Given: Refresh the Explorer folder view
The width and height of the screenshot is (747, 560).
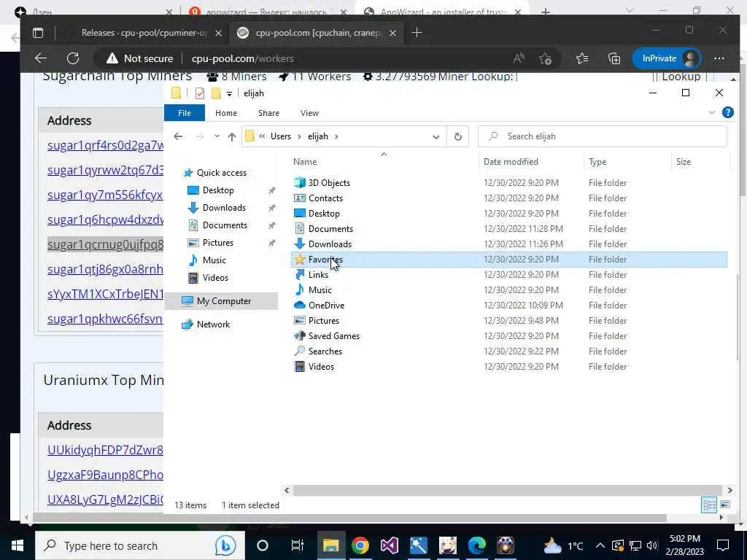Looking at the screenshot, I should click(458, 136).
